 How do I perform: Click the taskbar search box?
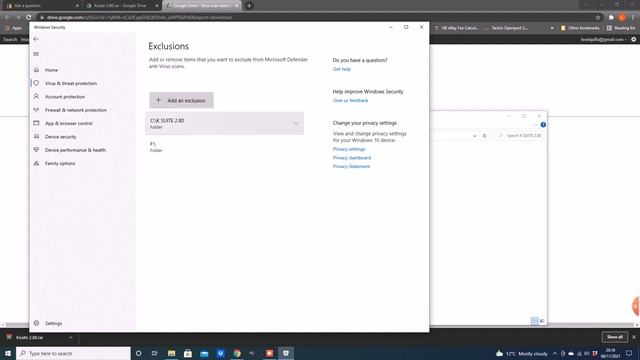click(73, 353)
